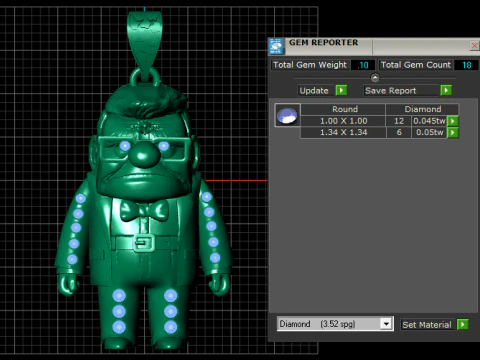This screenshot has width=480, height=360.
Task: Click the green arrow of the 0.045tw row
Action: 453,121
